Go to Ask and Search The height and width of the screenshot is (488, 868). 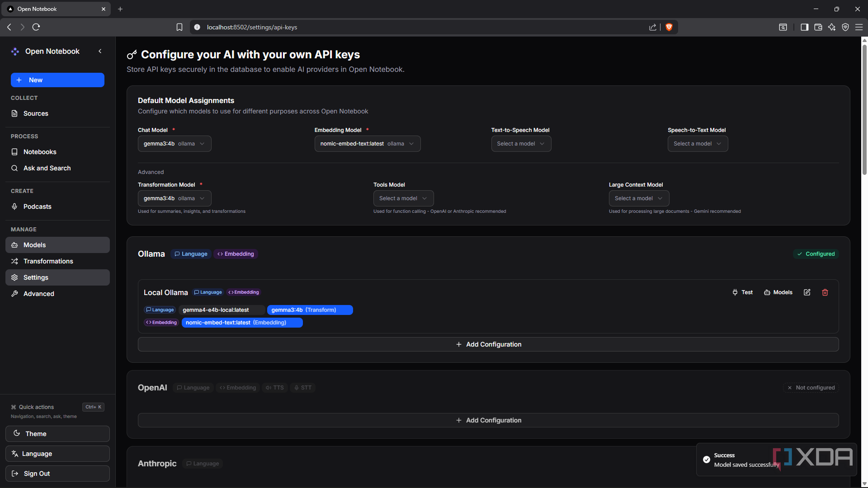[57, 168]
